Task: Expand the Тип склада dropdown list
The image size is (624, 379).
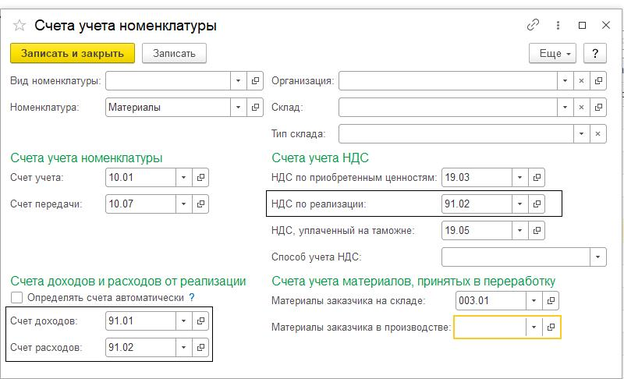Action: [x=581, y=134]
